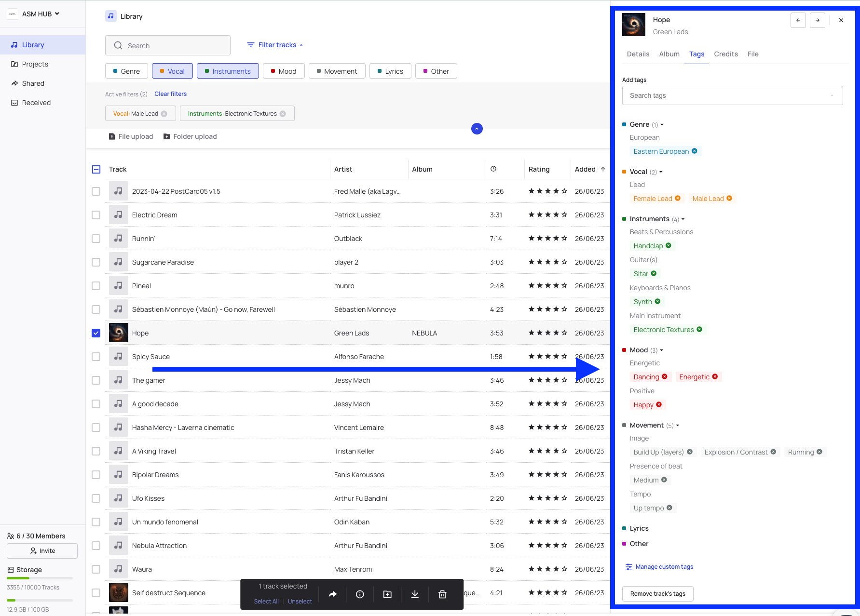
Task: Remove Handclap tag
Action: pos(669,245)
